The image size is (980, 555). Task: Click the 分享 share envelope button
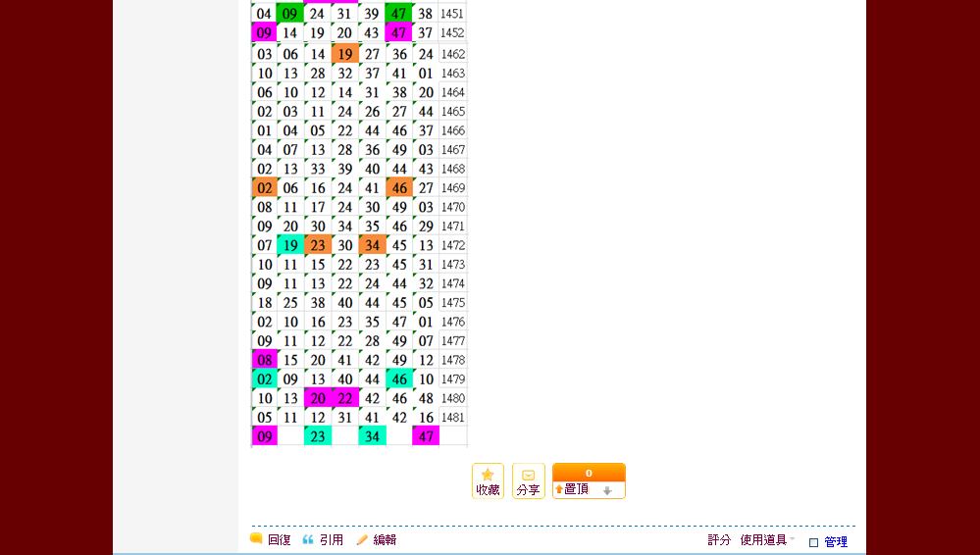click(x=528, y=480)
